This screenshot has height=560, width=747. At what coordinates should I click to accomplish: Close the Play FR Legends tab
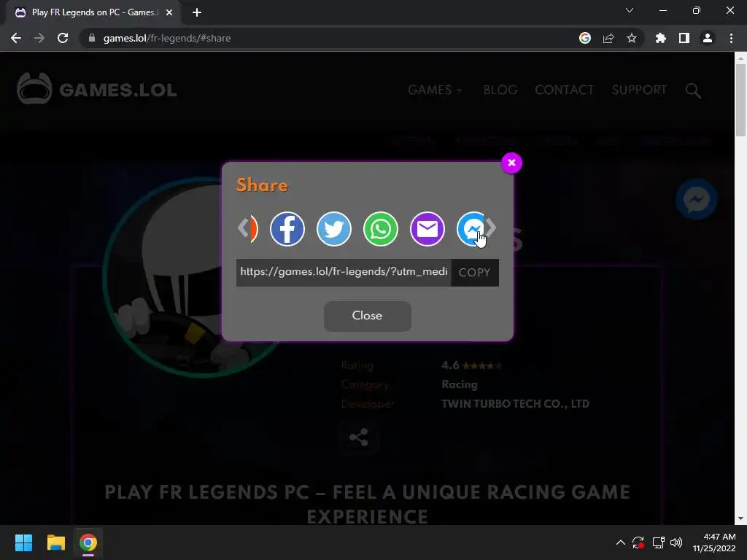pyautogui.click(x=169, y=12)
